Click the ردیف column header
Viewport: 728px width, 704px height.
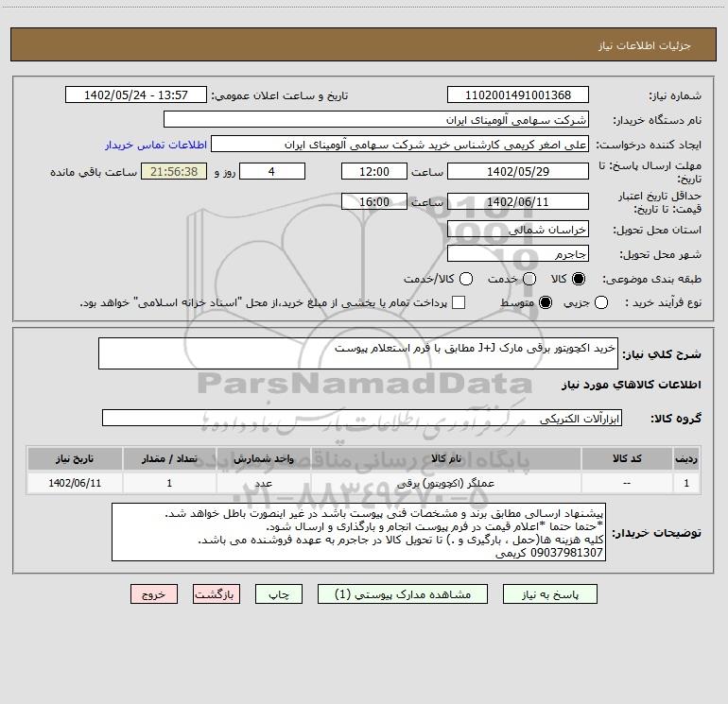coord(686,458)
